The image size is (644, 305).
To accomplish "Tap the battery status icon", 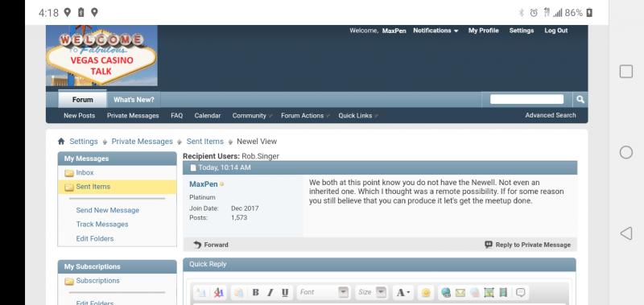I will pos(589,13).
